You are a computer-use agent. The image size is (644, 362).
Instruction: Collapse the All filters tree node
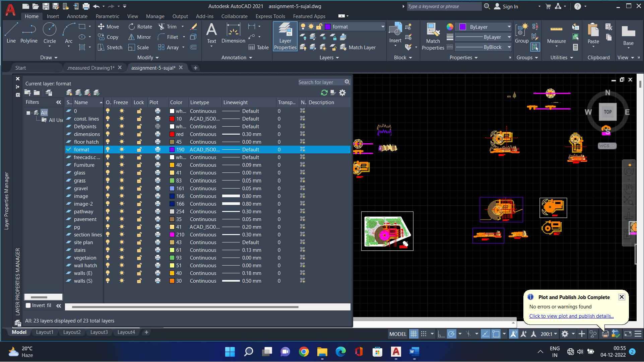pyautogui.click(x=28, y=113)
